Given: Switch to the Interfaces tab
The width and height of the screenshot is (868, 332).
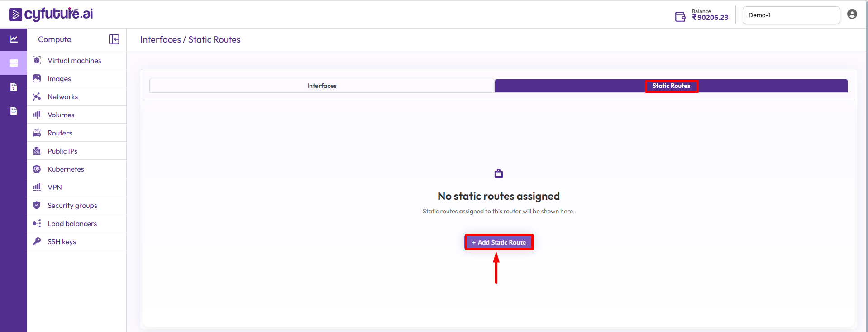Looking at the screenshot, I should click(322, 86).
